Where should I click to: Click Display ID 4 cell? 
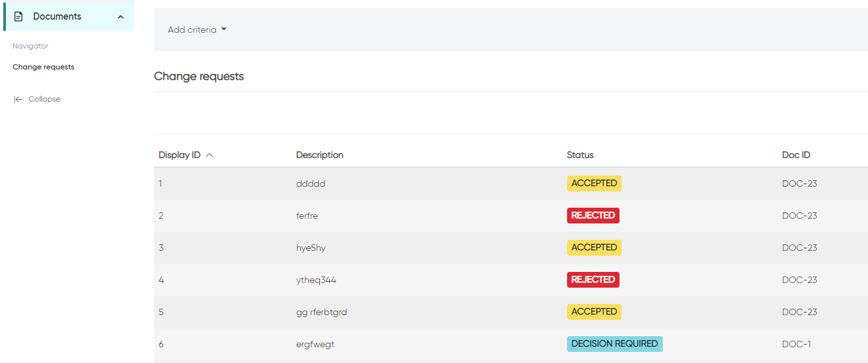tap(161, 280)
